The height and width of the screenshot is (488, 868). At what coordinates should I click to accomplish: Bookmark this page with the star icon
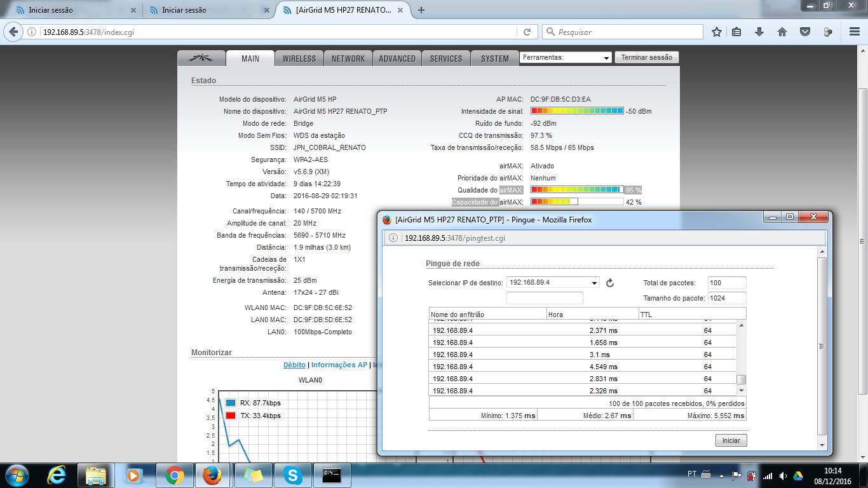(717, 32)
